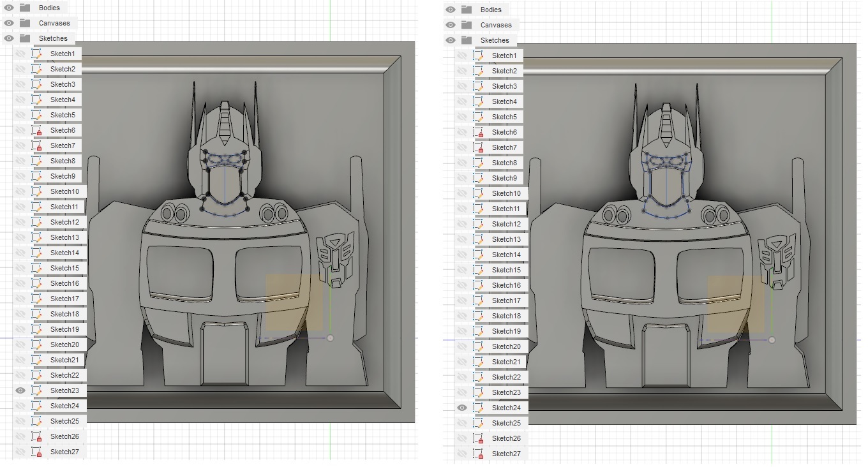Select the locked Sketch7 icon in left panel
The height and width of the screenshot is (467, 868).
pos(37,145)
